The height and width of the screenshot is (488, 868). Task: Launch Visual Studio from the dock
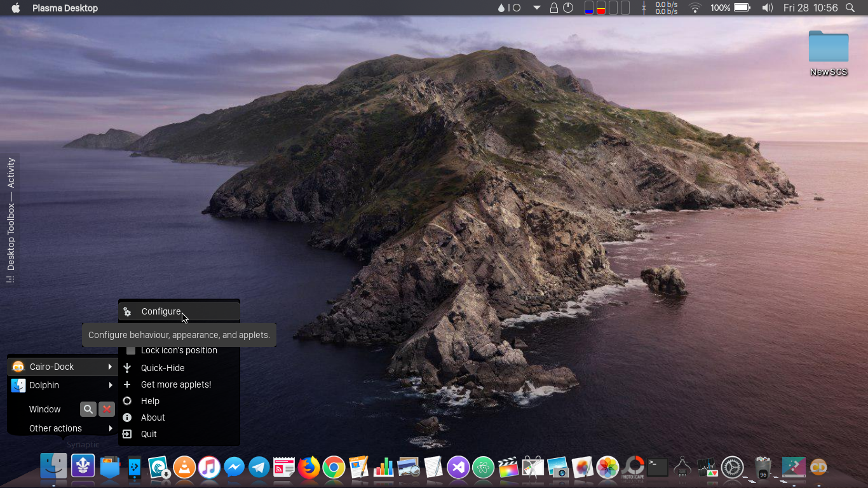[x=458, y=468]
